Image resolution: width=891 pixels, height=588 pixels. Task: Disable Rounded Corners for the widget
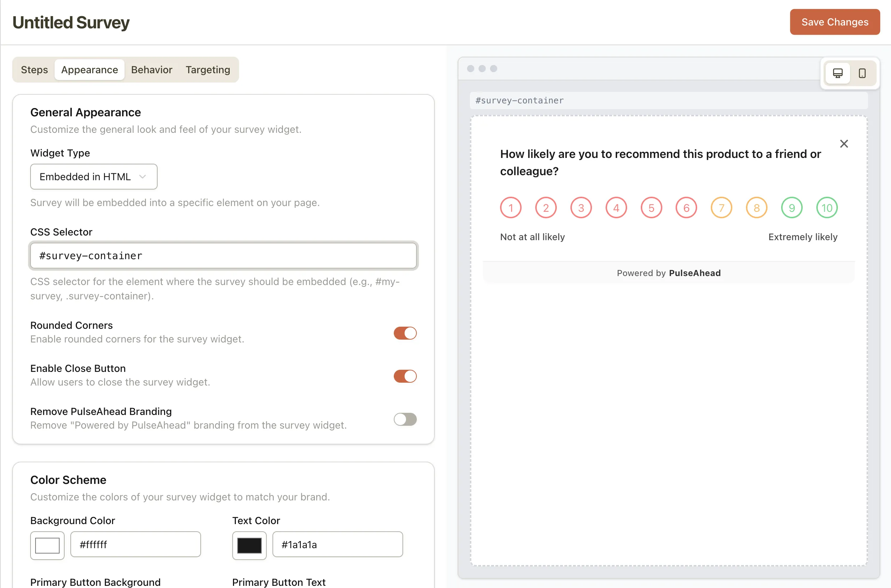pyautogui.click(x=405, y=333)
